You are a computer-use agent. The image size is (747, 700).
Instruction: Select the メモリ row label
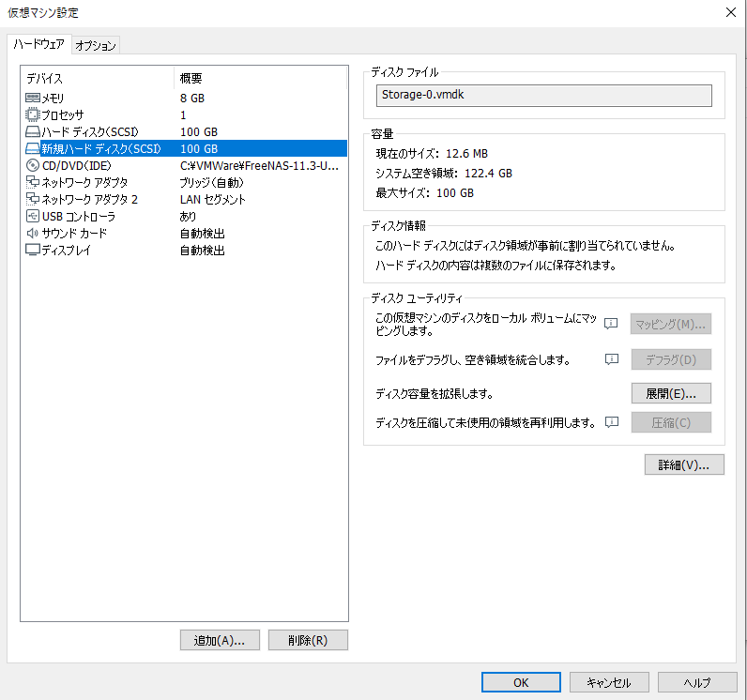tap(53, 99)
